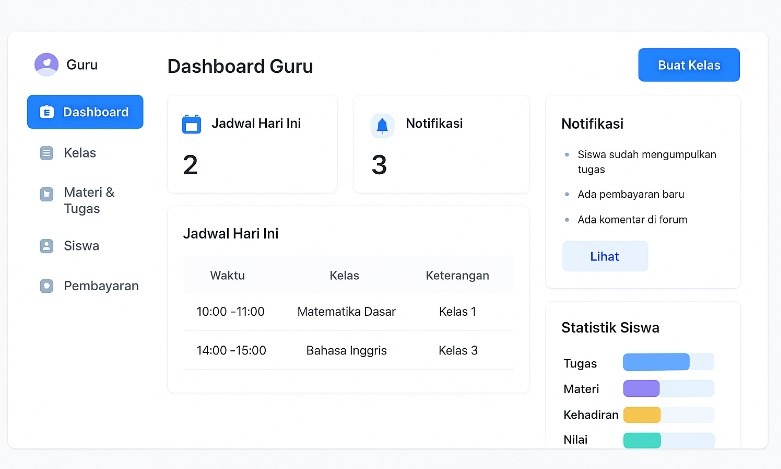Select the 14:00 -15:00 time cell
This screenshot has width=781, height=469.
tap(231, 351)
